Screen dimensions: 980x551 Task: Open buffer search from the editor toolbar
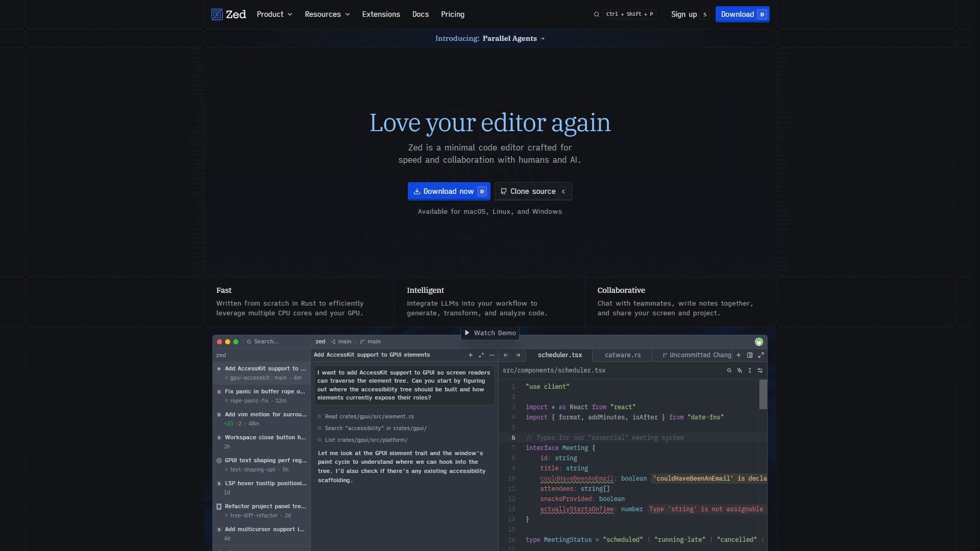point(729,370)
